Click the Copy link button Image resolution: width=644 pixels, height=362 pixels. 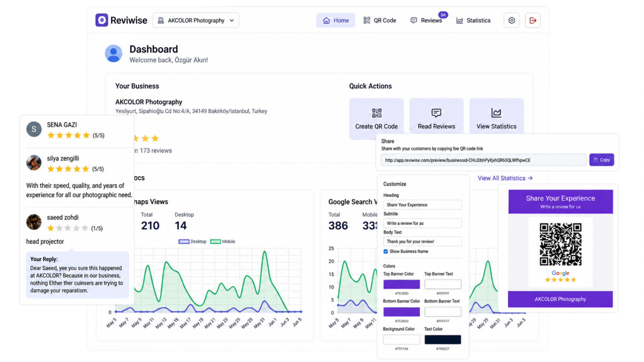[x=601, y=160]
